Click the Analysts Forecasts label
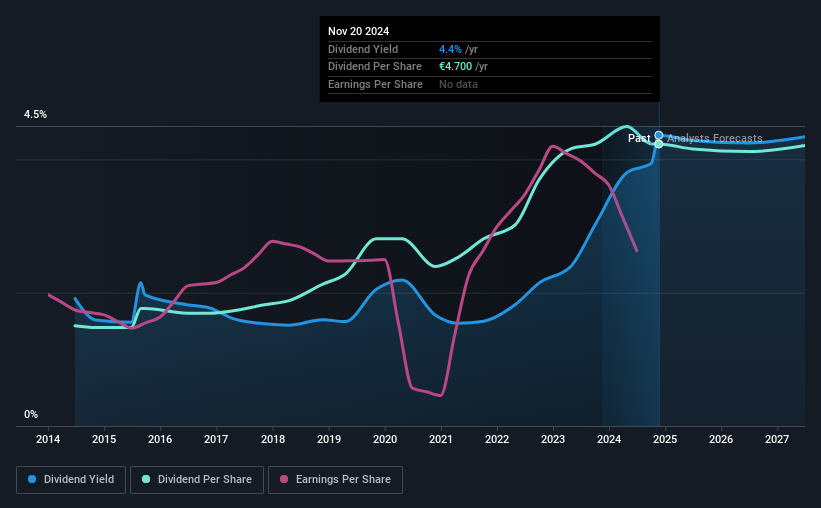The image size is (821, 508). 715,138
